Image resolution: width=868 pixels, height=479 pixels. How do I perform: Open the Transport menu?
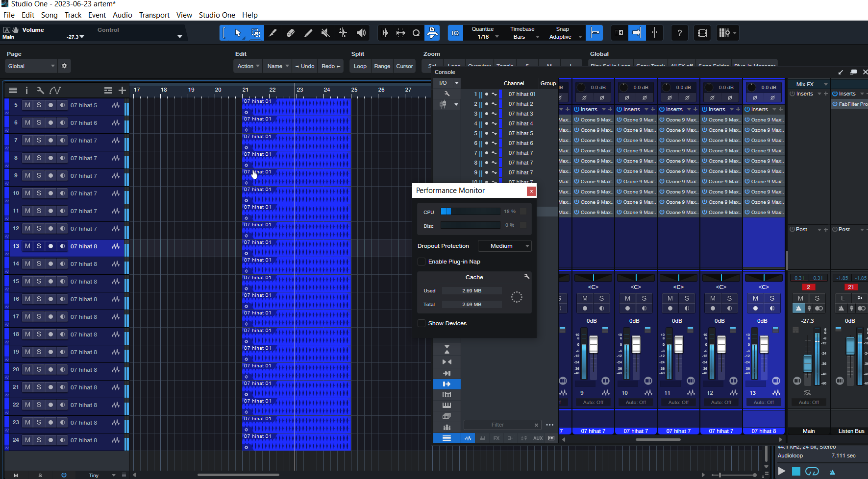154,15
